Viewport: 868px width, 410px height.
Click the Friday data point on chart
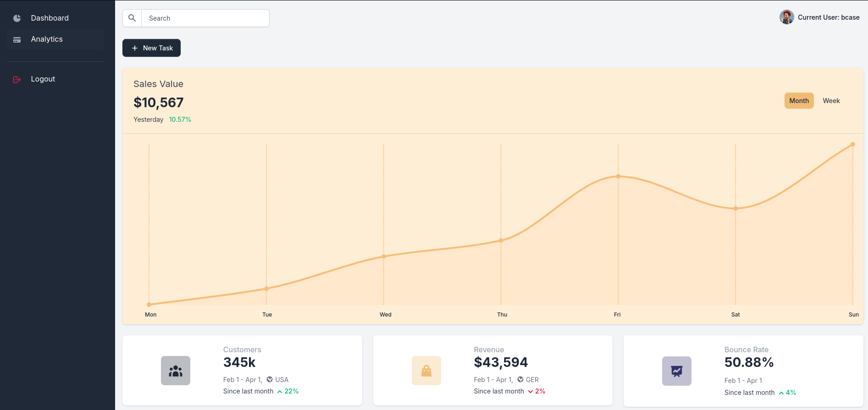tap(618, 176)
